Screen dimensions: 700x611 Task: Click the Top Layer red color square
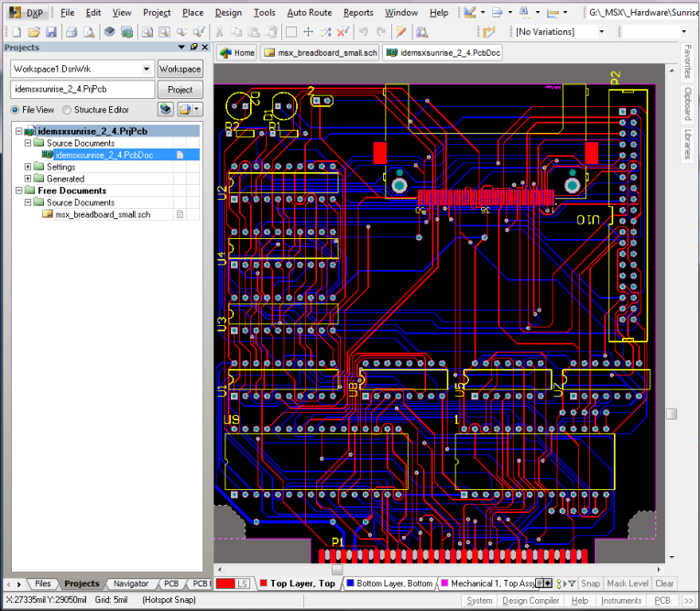[x=263, y=583]
